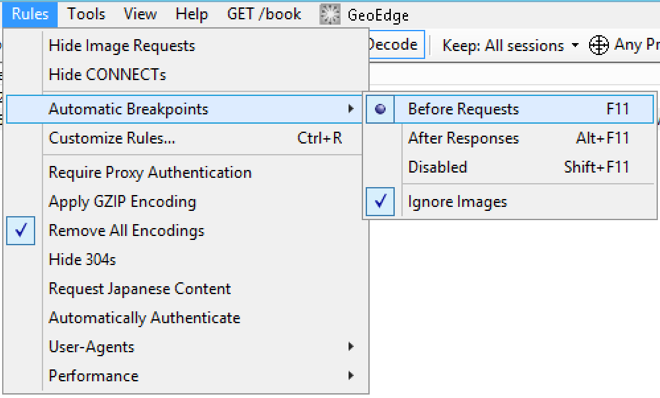Expand the User-Agents submenu arrow
The width and height of the screenshot is (660, 398).
tap(351, 347)
